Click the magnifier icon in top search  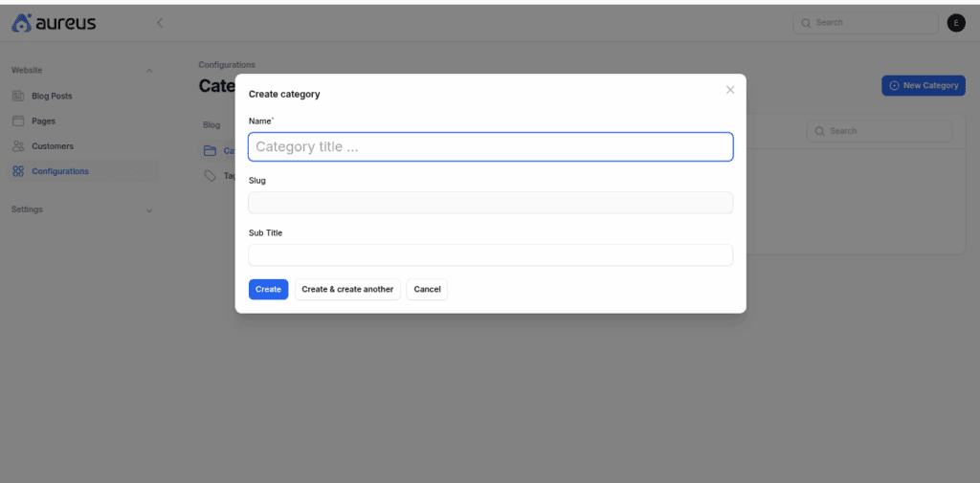click(x=806, y=23)
